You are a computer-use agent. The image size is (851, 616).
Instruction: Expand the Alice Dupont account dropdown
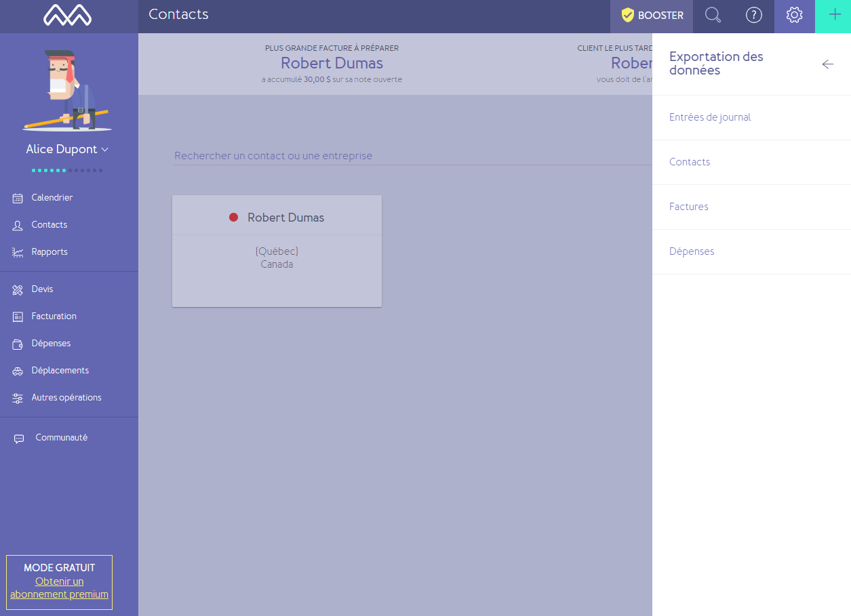tap(68, 149)
